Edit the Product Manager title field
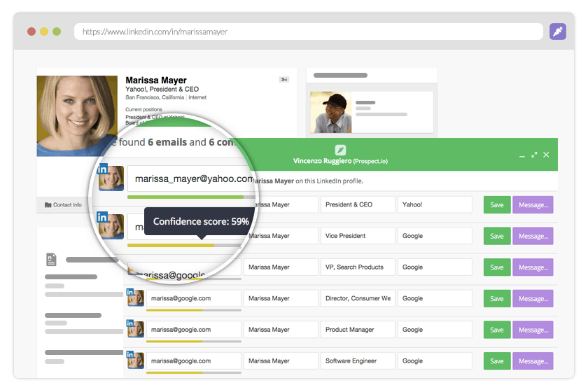The height and width of the screenshot is (392, 588). click(x=358, y=330)
